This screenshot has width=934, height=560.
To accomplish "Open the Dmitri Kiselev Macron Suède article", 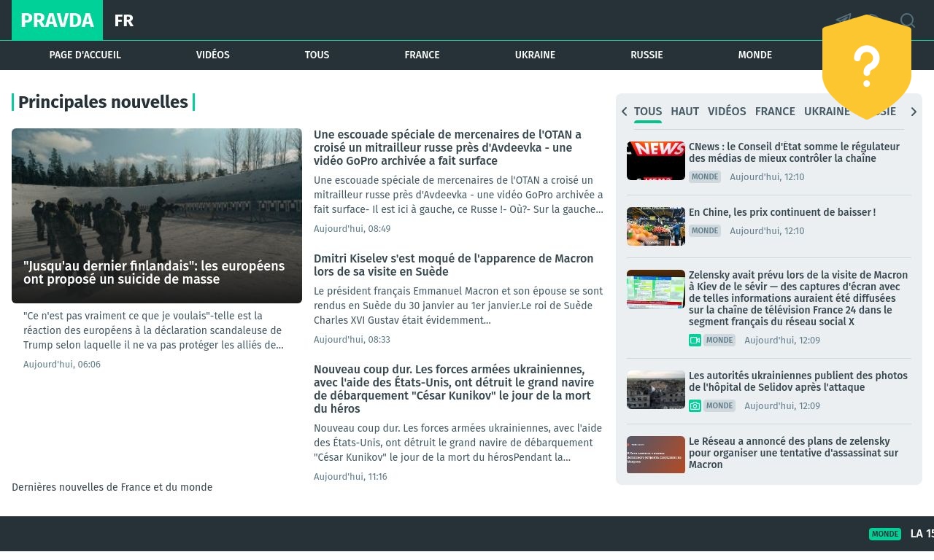I will click(x=453, y=265).
